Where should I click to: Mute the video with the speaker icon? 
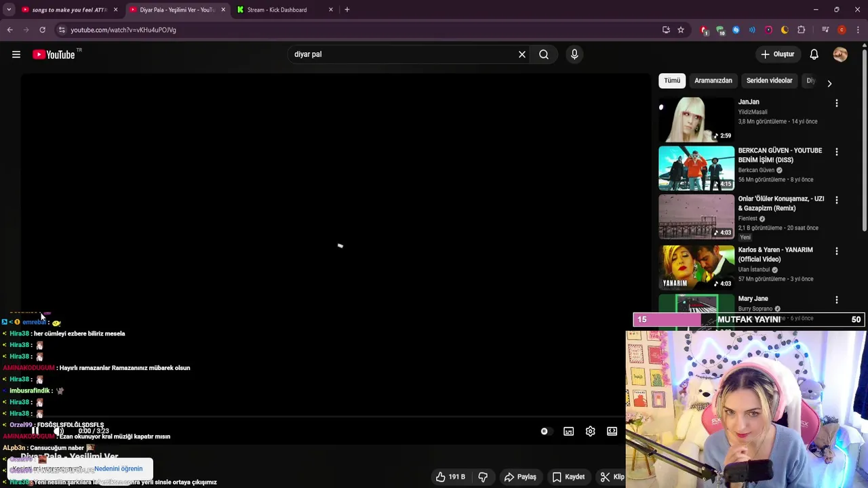[x=59, y=431]
